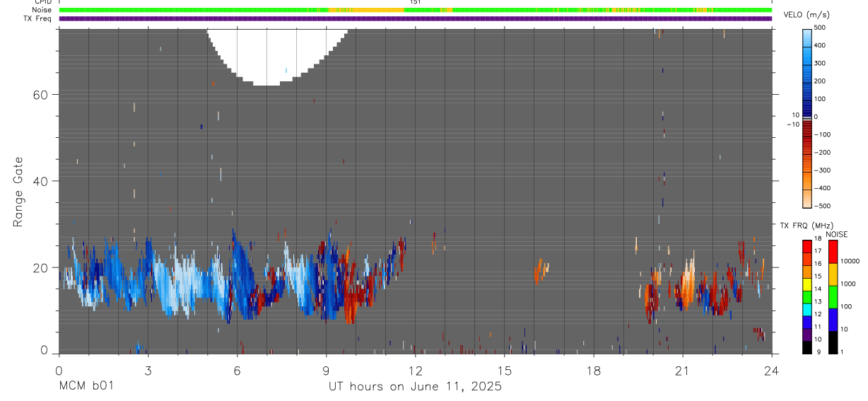Select the red swatch in NOISE legend
This screenshot has height=401, width=868.
click(x=833, y=252)
